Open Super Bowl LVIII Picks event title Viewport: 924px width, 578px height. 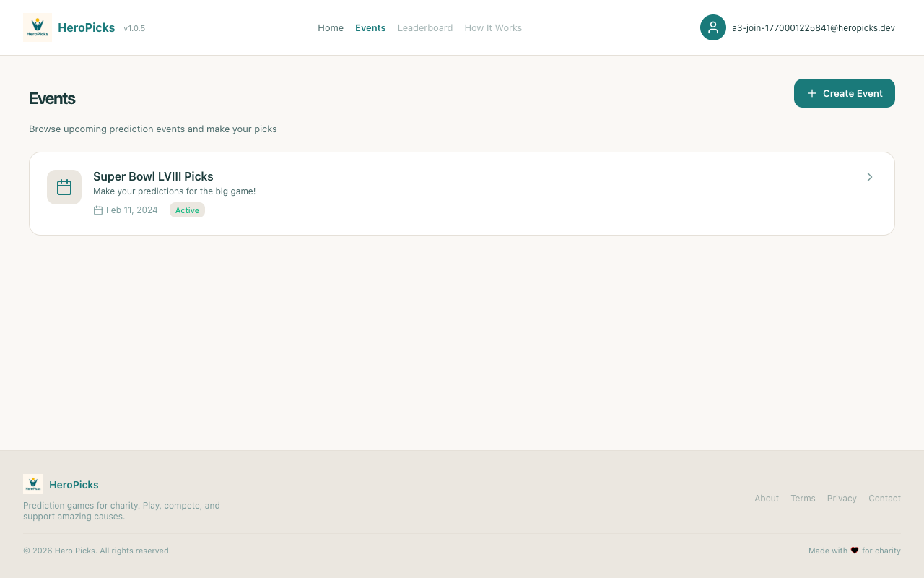pos(153,176)
